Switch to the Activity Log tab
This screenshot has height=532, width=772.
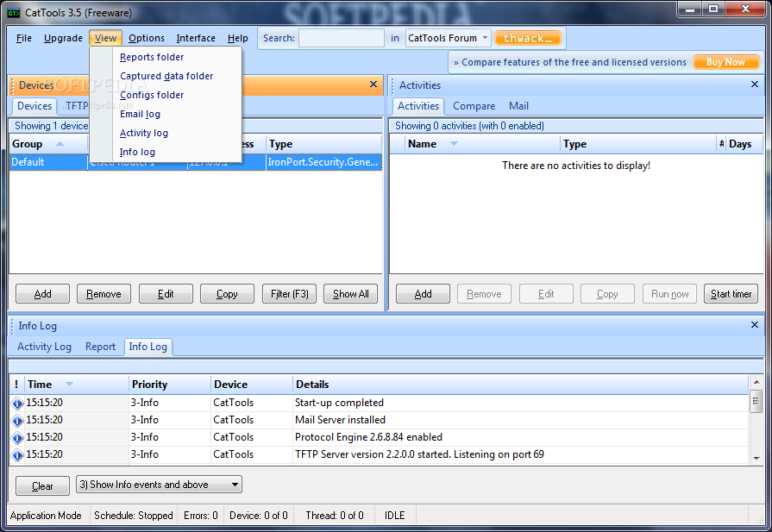pos(44,347)
